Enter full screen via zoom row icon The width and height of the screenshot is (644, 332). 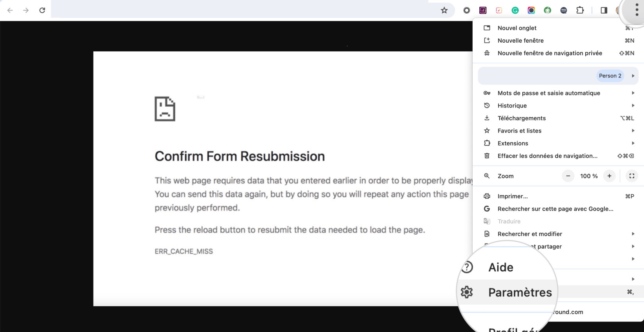point(631,176)
